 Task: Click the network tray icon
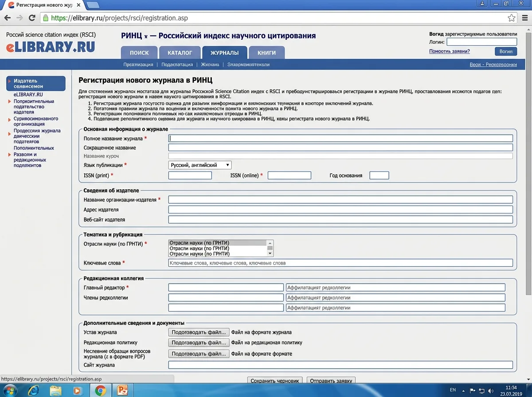click(x=482, y=390)
